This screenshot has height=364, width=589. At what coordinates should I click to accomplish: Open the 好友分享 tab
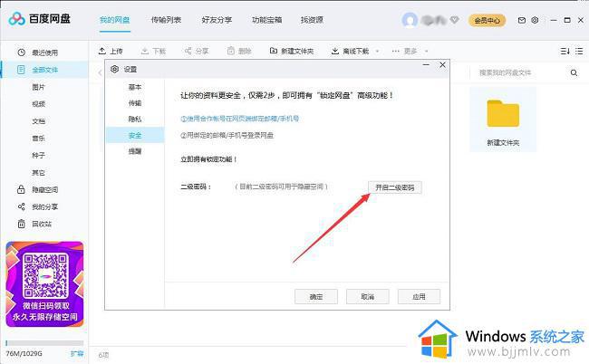(217, 20)
